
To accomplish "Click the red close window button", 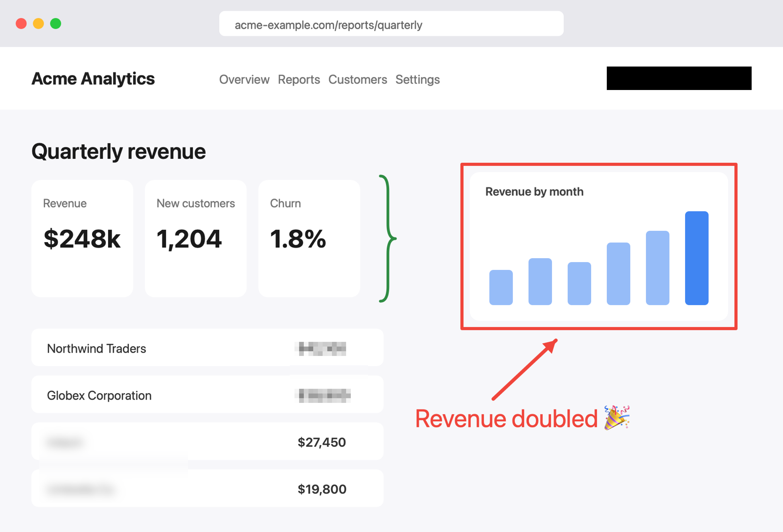I will [21, 23].
